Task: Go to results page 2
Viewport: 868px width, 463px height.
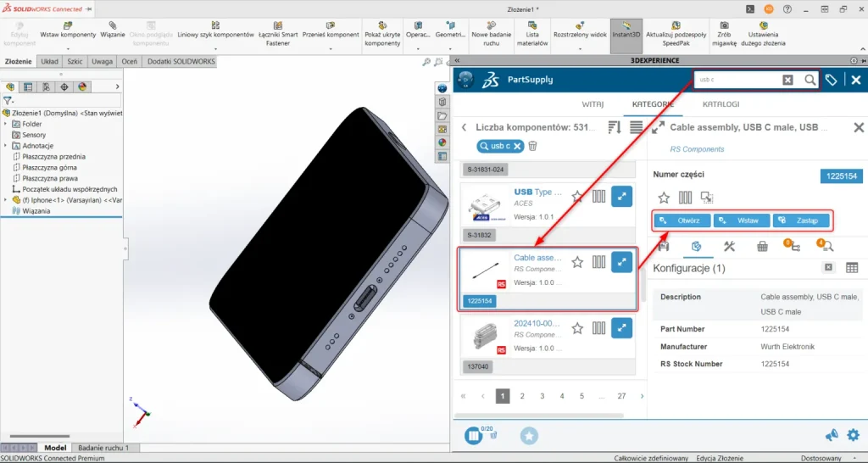Action: [522, 396]
